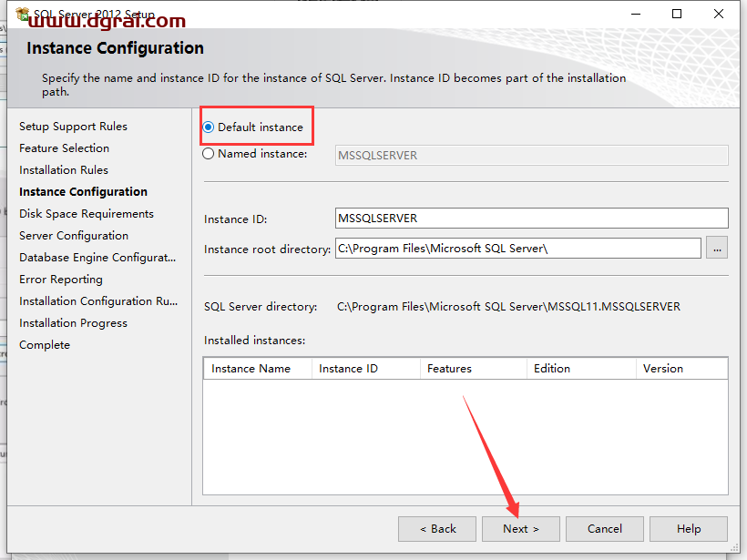Image resolution: width=747 pixels, height=560 pixels.
Task: Click the Instance root directory field
Action: pyautogui.click(x=518, y=248)
